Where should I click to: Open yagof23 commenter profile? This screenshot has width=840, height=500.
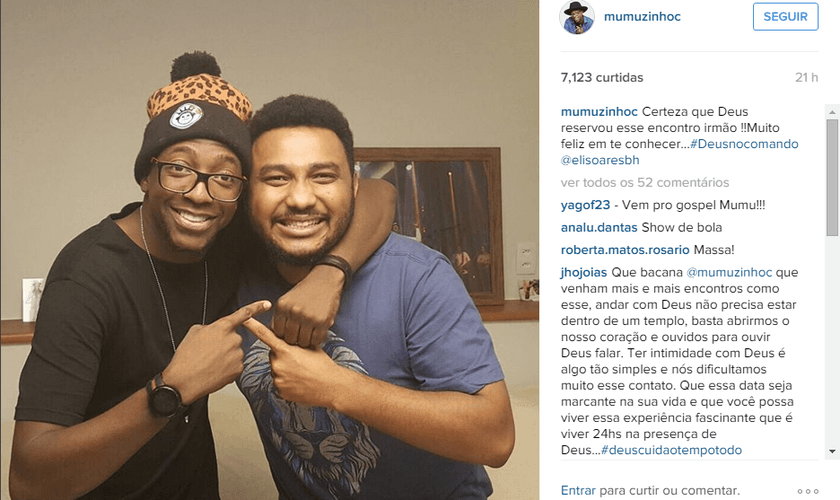(x=585, y=205)
